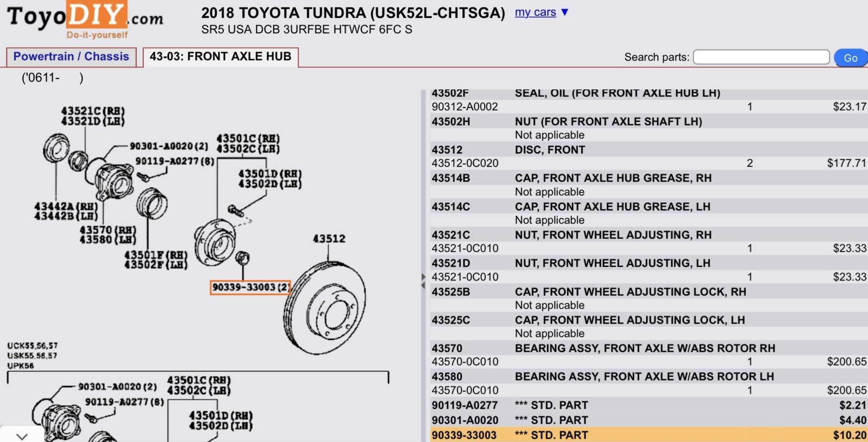Select 43502F SEAL, OIL row
The height and width of the screenshot is (442, 868).
point(649,94)
